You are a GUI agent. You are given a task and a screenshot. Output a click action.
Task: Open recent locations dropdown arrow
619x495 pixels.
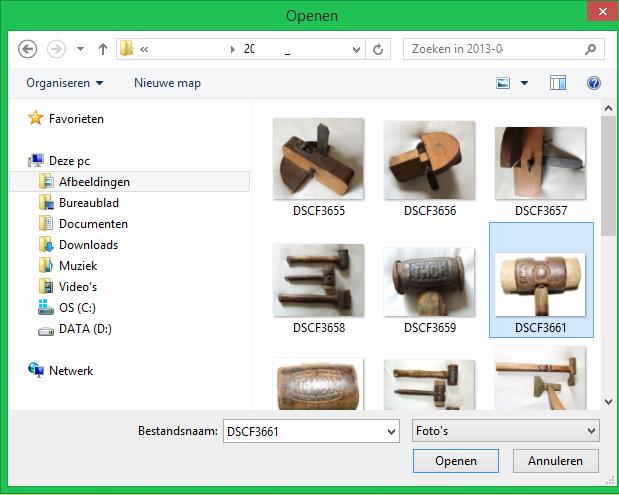(81, 49)
